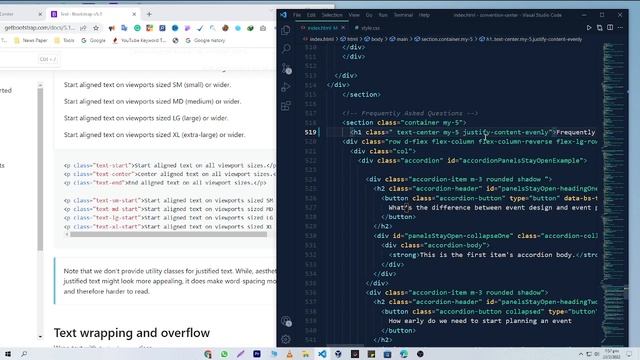640x360 pixels.
Task: Open Windows taskbar search
Action: coord(24,354)
